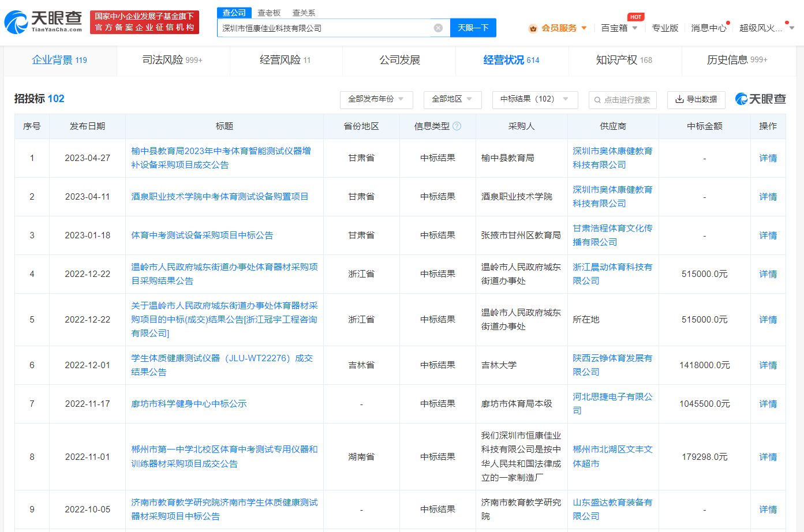Click the 张掖市甘州区教育局 purchaser cell
804x532 pixels.
pyautogui.click(x=521, y=235)
